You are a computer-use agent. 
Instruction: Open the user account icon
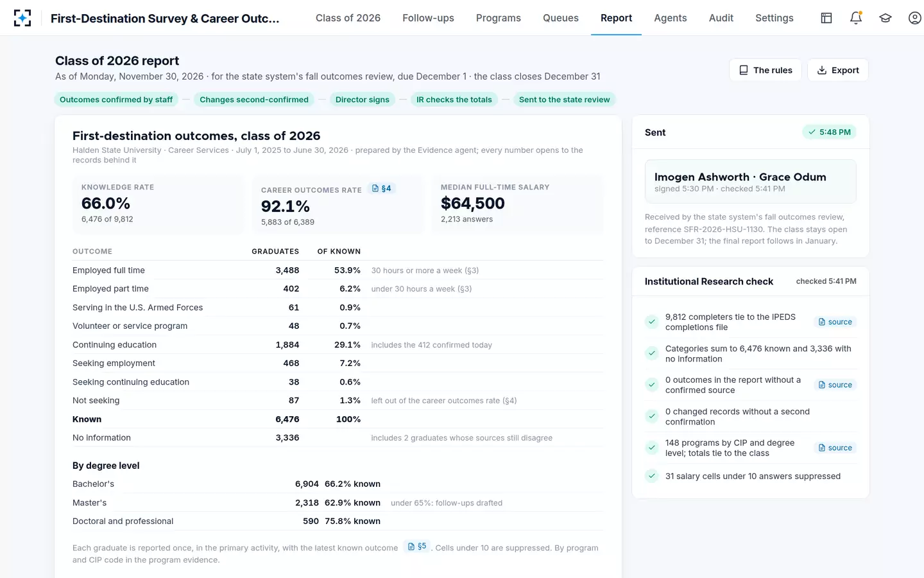tap(915, 18)
